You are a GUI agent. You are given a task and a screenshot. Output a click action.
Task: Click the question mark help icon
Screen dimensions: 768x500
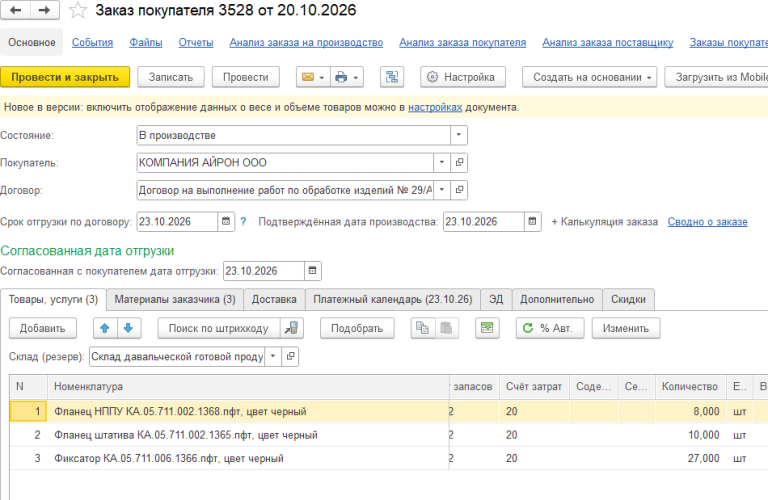pos(243,222)
